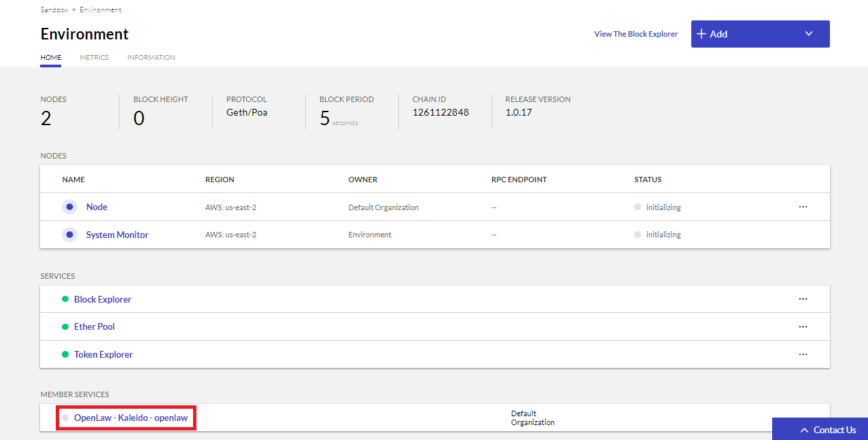Open the Block Explorer service
The width and height of the screenshot is (868, 440).
(103, 299)
